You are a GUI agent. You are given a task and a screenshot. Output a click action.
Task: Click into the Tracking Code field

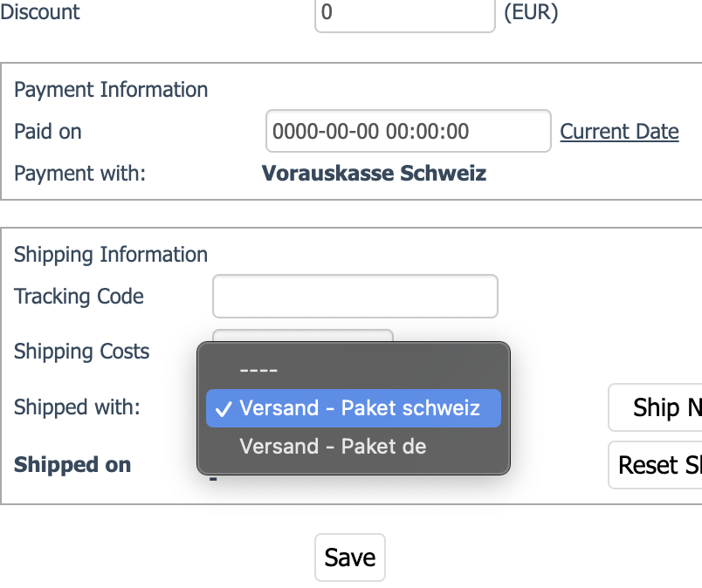[x=354, y=297]
